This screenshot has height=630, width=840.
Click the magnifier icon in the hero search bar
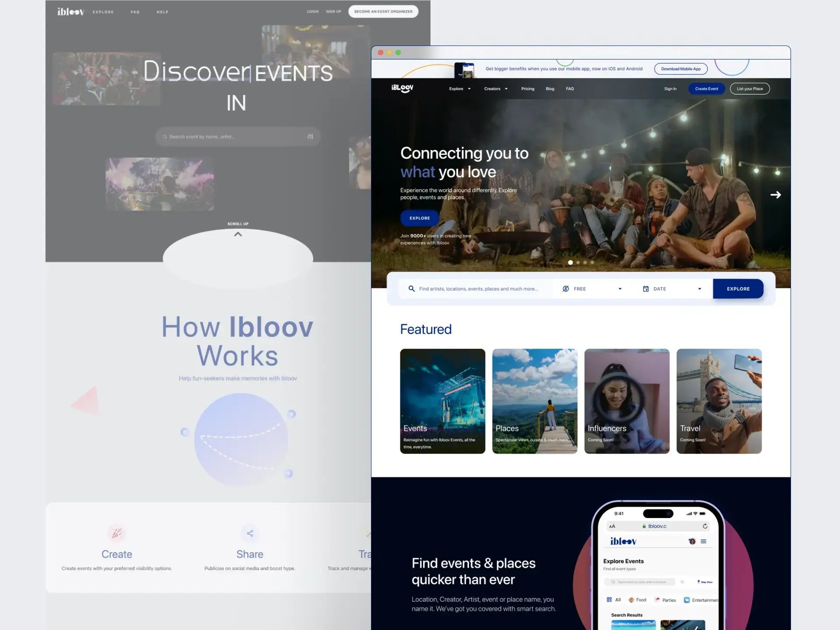(x=412, y=288)
